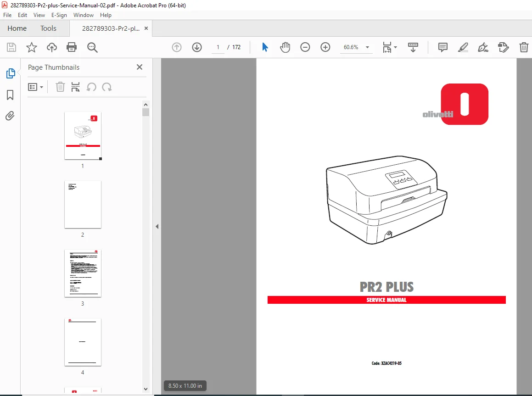Image resolution: width=532 pixels, height=396 pixels.
Task: Click the Insert pages icon in thumbnails panel
Action: click(75, 87)
